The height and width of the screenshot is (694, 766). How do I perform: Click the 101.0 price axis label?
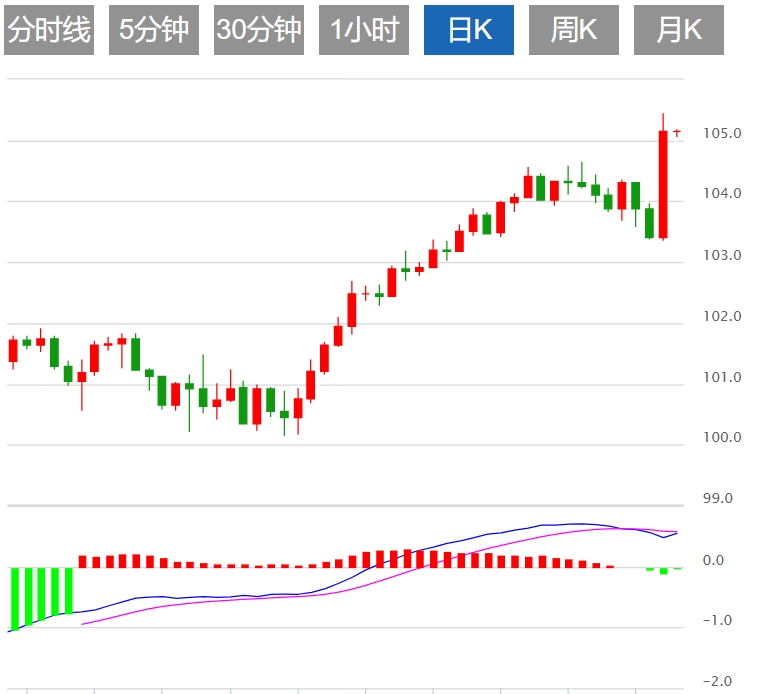point(720,378)
